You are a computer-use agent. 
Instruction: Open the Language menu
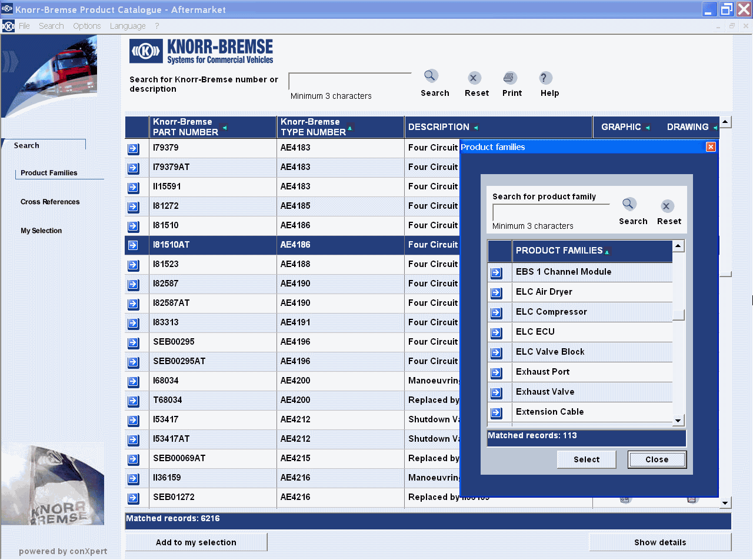coord(128,26)
